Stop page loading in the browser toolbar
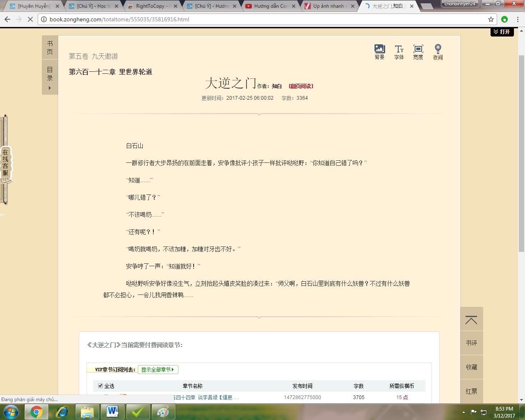Viewport: 525px width, 420px height. [x=30, y=19]
